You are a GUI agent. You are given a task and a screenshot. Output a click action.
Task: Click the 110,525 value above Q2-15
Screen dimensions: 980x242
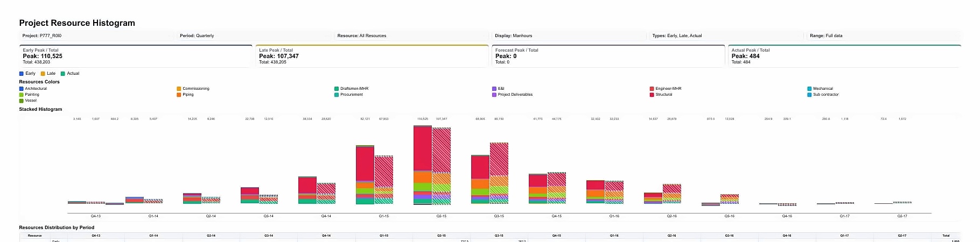[x=423, y=119]
